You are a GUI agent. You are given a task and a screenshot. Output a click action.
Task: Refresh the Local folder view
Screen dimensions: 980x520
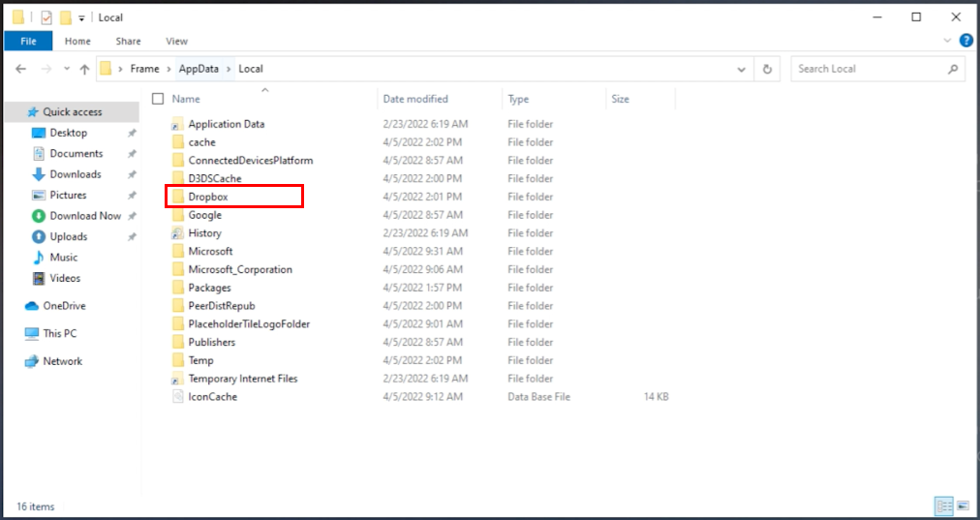pyautogui.click(x=768, y=69)
